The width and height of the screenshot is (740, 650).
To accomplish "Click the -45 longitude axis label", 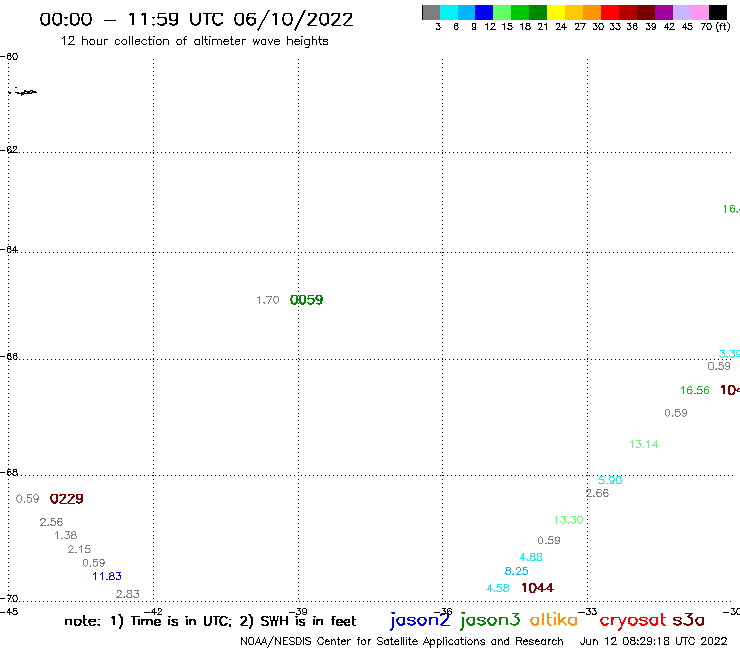I will [x=9, y=613].
